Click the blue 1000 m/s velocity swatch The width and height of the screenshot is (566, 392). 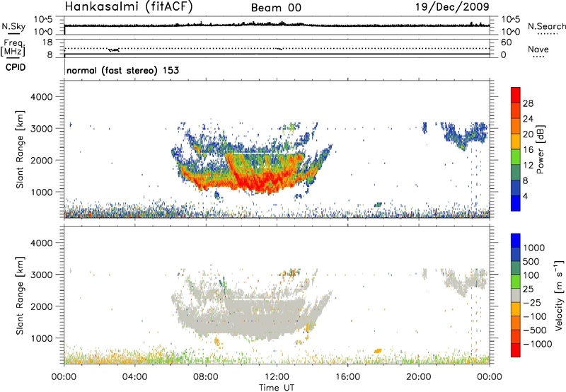(516, 241)
